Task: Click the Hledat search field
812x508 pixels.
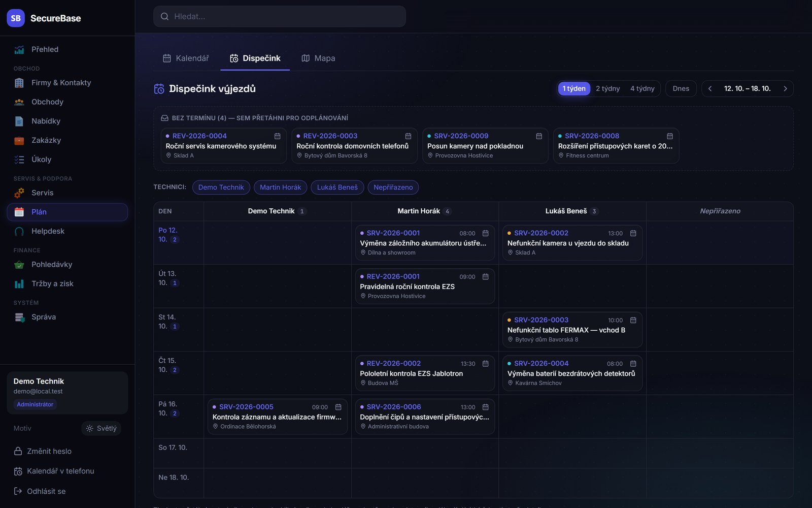Action: [280, 16]
